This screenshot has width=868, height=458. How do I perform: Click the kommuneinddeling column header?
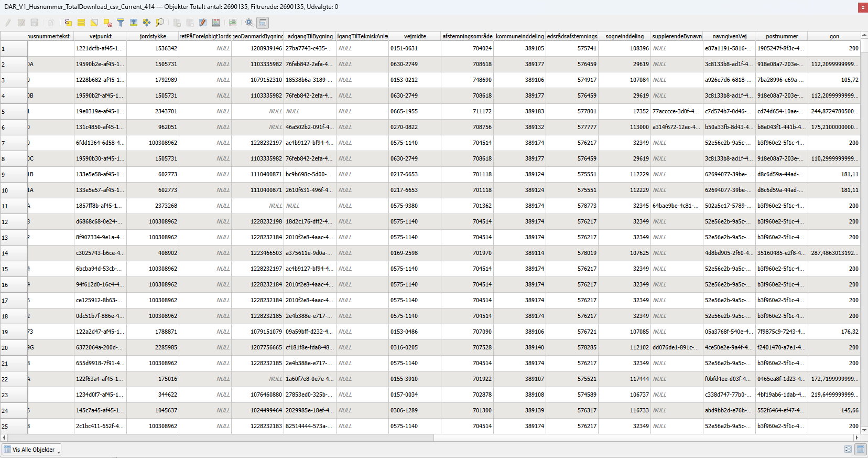[519, 36]
